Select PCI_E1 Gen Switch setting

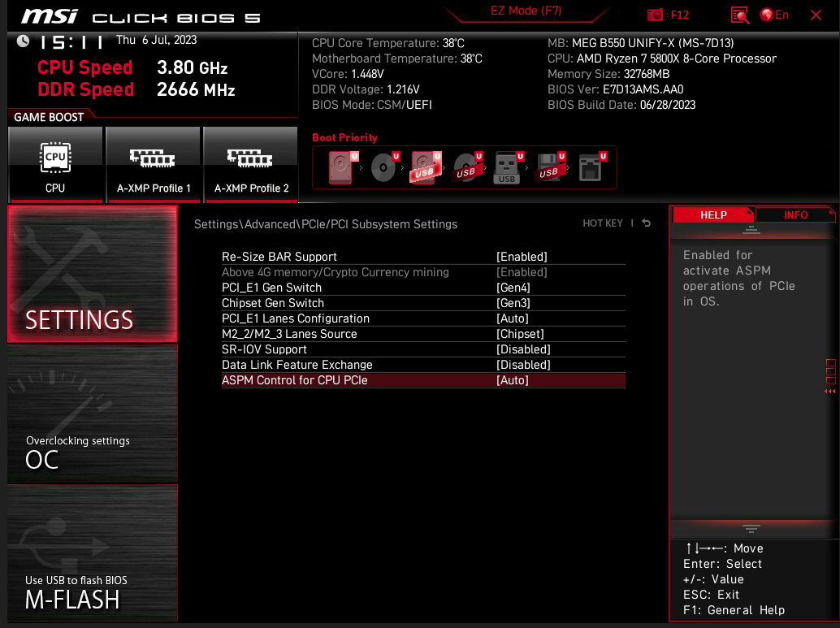(271, 288)
